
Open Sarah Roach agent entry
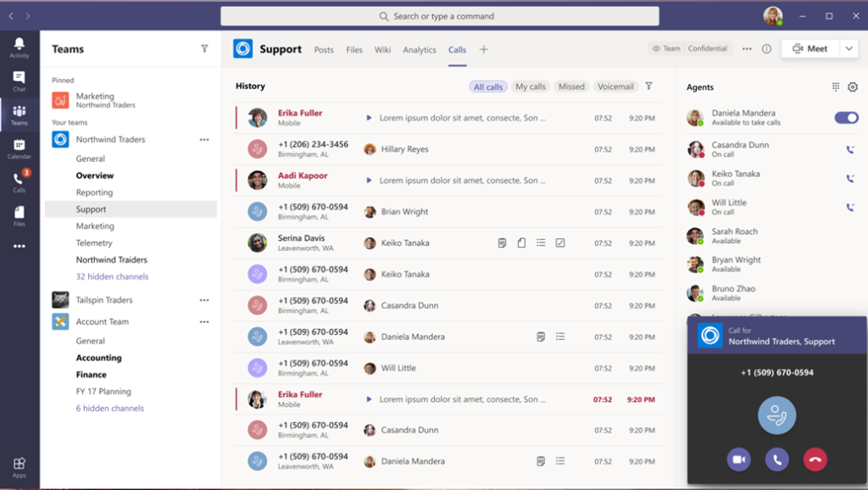(772, 236)
